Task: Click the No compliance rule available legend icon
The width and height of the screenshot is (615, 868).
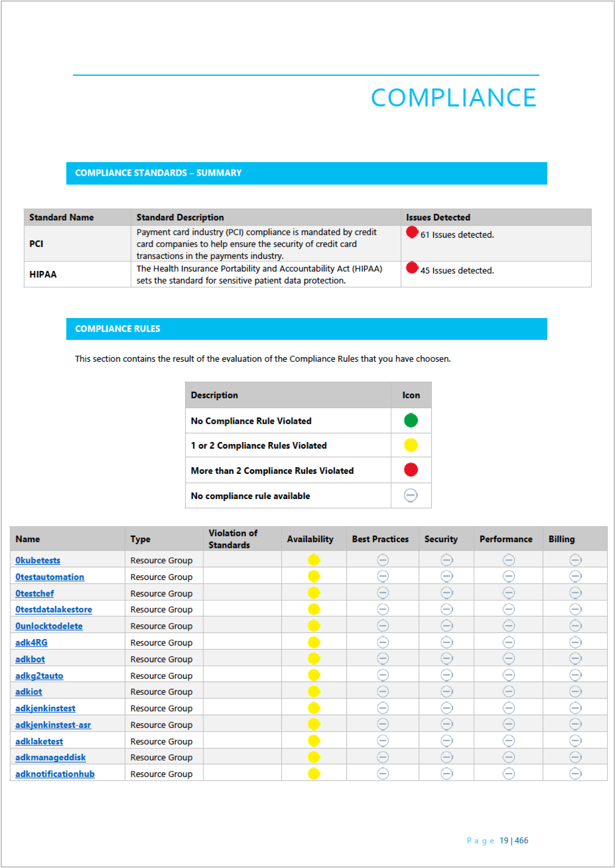Action: click(411, 495)
